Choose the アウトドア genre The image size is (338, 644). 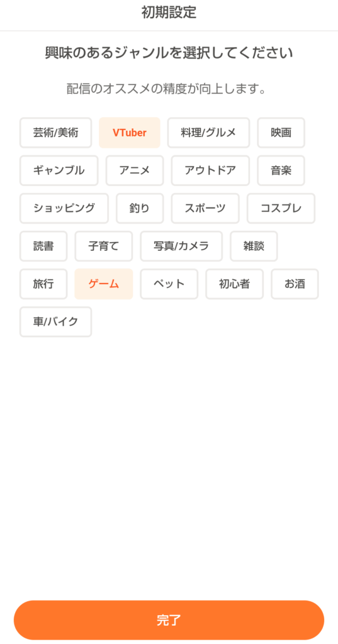click(x=210, y=170)
